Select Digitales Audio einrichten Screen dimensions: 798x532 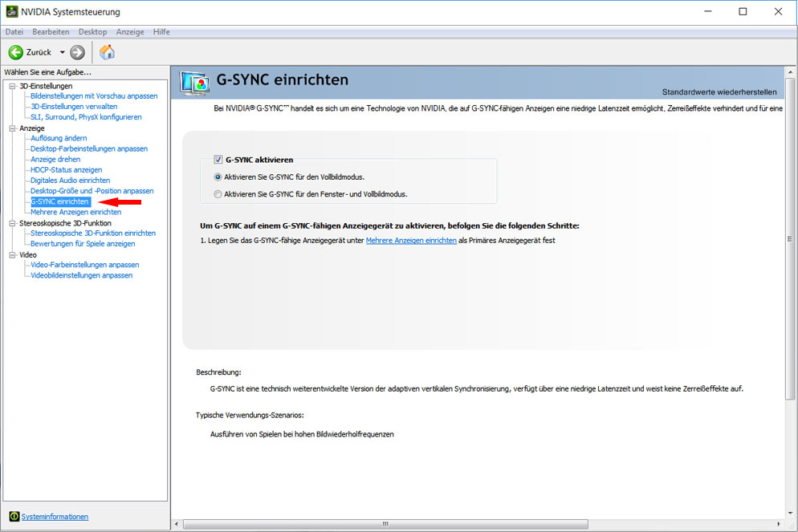pyautogui.click(x=70, y=181)
